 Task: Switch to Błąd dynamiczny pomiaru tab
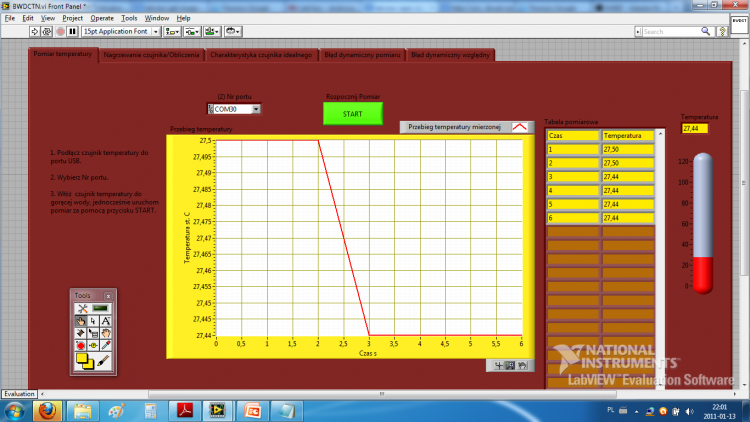click(x=362, y=55)
